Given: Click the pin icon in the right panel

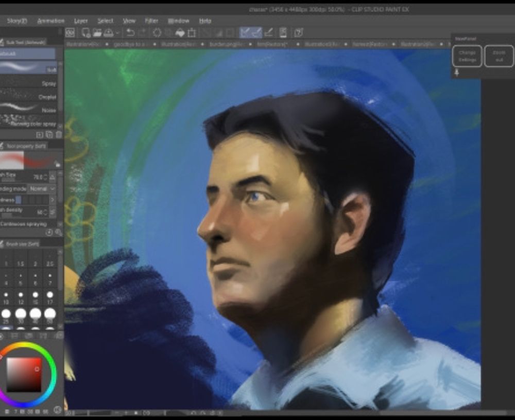Looking at the screenshot, I should coord(456,72).
